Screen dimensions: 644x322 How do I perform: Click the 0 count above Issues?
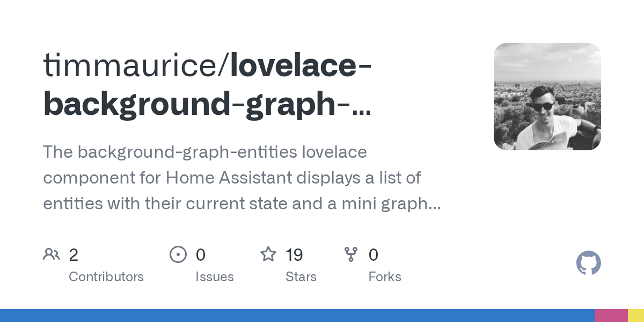click(200, 255)
